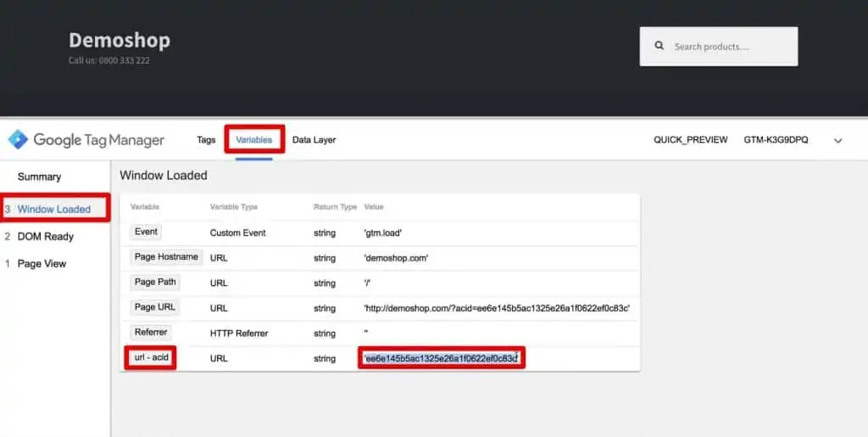Viewport: 868px width, 437px height.
Task: Click the Variable Type column header
Action: pos(234,206)
